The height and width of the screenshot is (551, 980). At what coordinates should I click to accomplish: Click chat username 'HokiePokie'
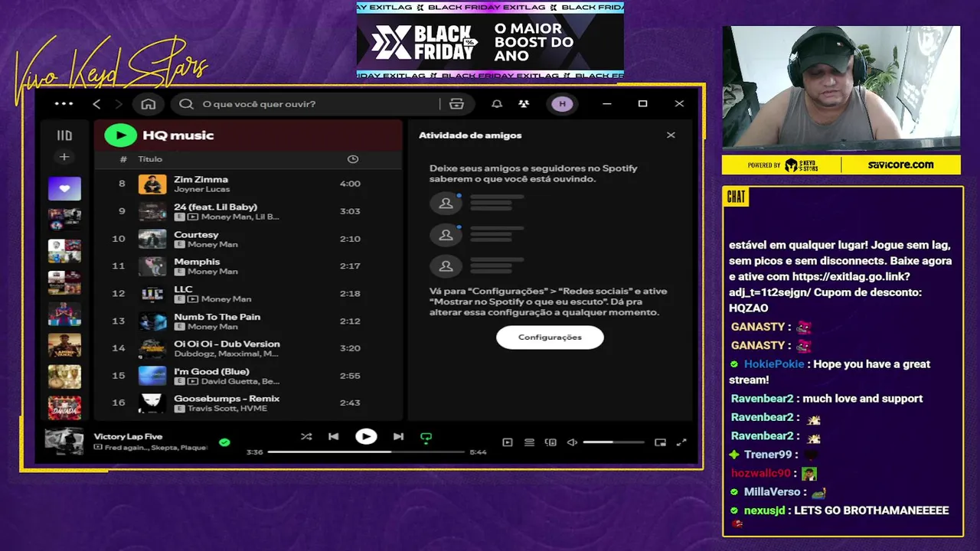(774, 364)
